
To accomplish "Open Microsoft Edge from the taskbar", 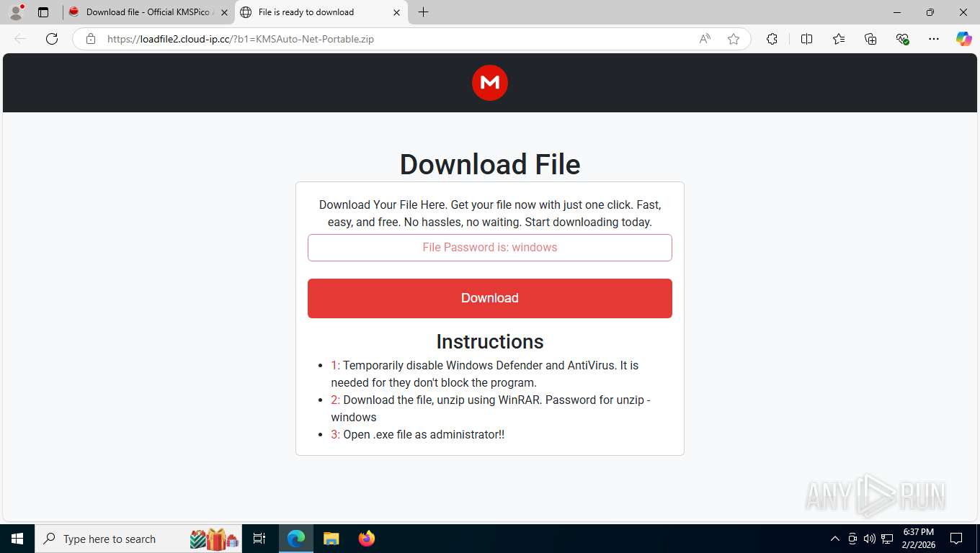I will 296,539.
